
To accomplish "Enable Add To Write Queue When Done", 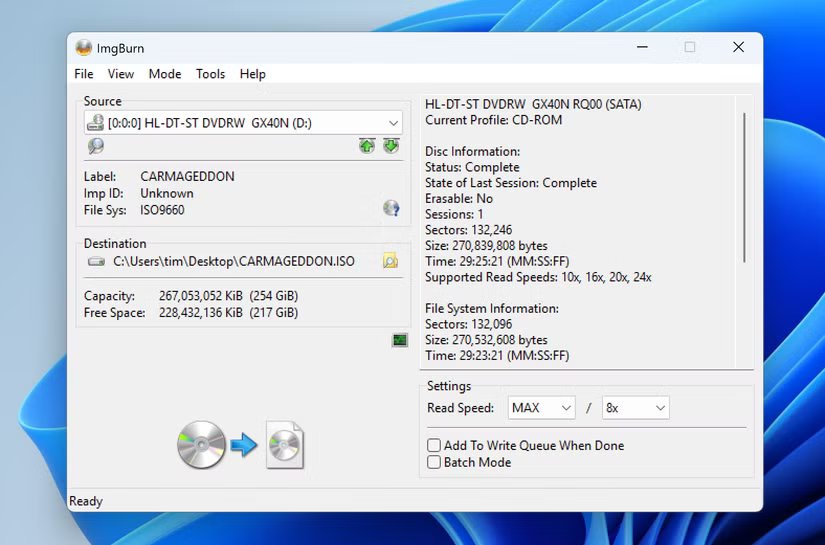I will (434, 445).
